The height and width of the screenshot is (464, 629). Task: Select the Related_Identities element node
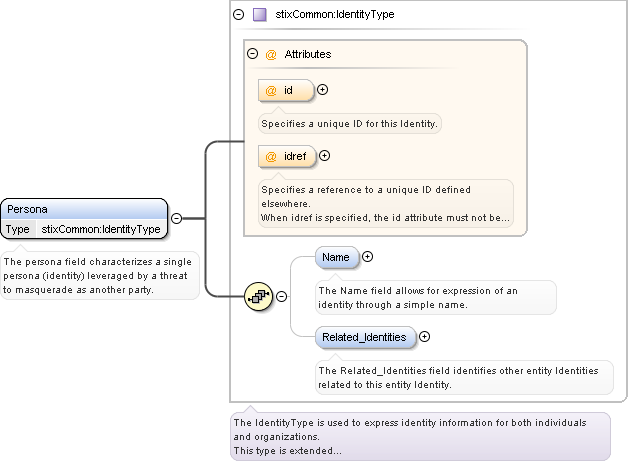(x=365, y=338)
